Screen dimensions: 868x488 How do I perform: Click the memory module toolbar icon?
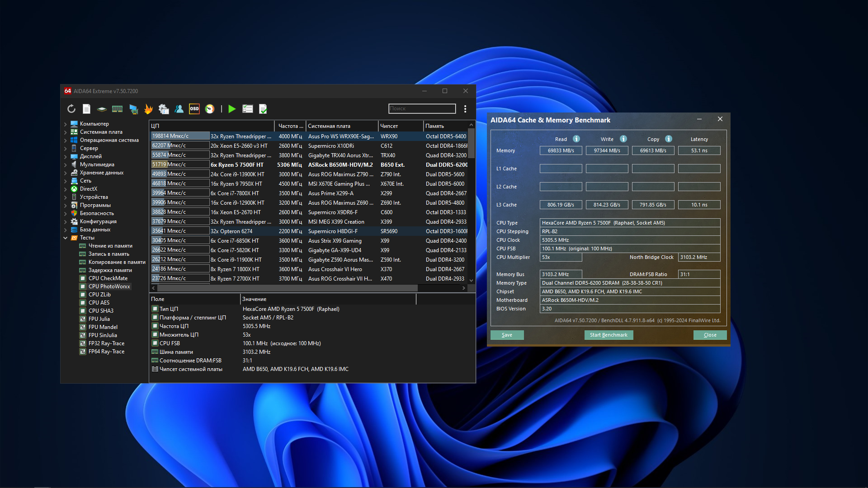[117, 109]
